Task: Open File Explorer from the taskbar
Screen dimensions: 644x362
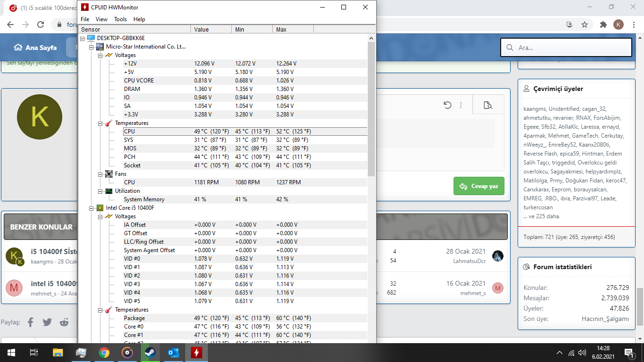Action: tap(58, 353)
